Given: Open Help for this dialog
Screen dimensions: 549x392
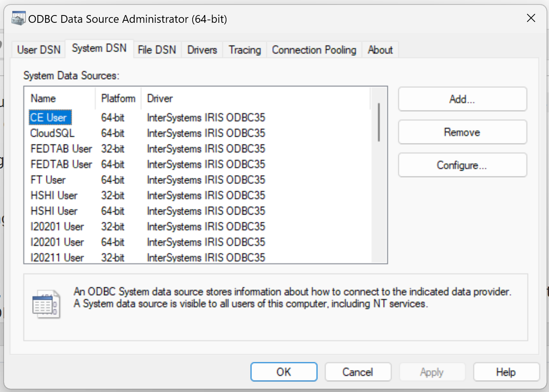Looking at the screenshot, I should coord(506,372).
